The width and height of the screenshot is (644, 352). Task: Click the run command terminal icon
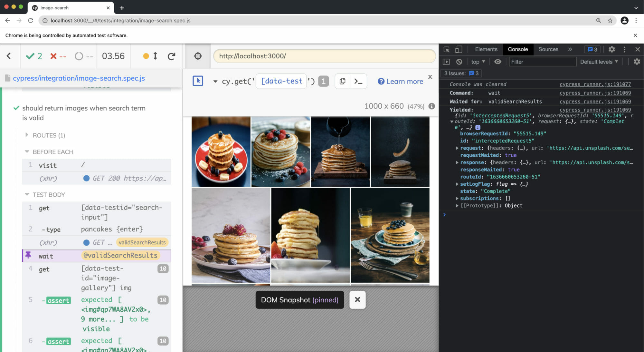pos(358,81)
